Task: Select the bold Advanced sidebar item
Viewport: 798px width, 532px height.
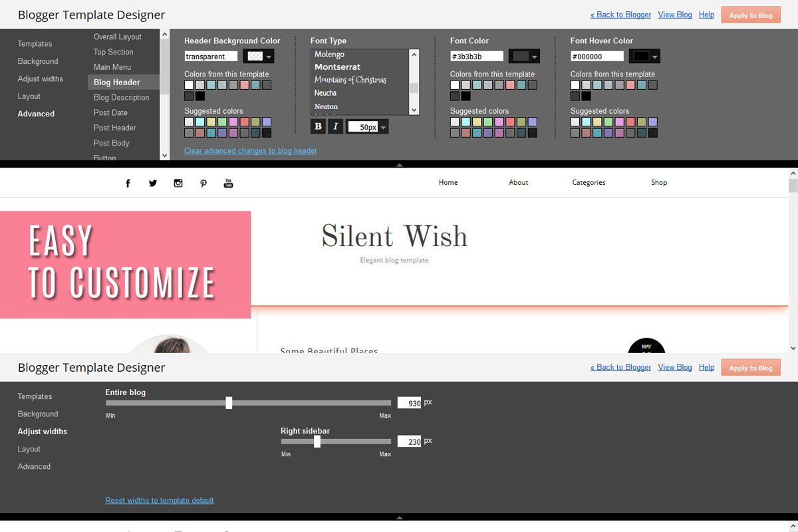Action: click(36, 114)
